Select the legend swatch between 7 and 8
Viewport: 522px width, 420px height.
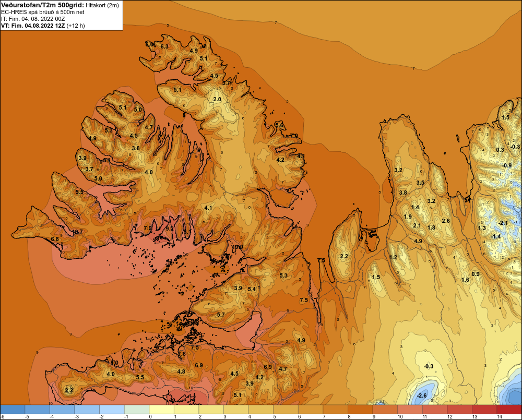pyautogui.click(x=336, y=410)
